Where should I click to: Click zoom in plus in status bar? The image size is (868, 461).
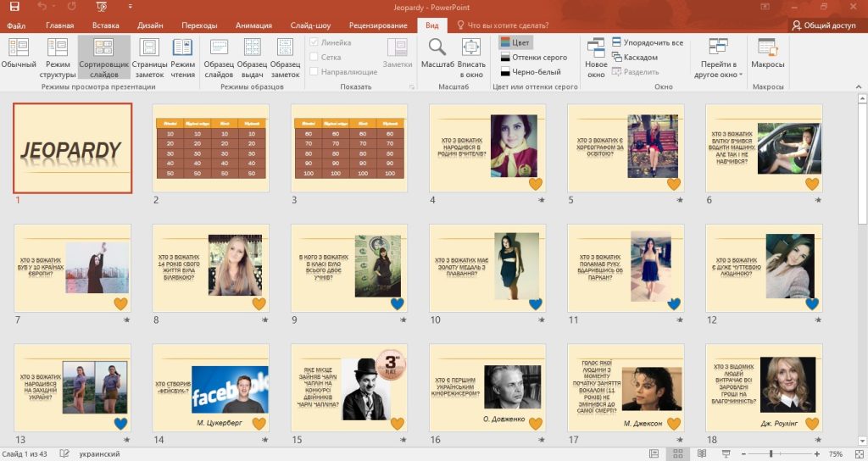point(818,454)
